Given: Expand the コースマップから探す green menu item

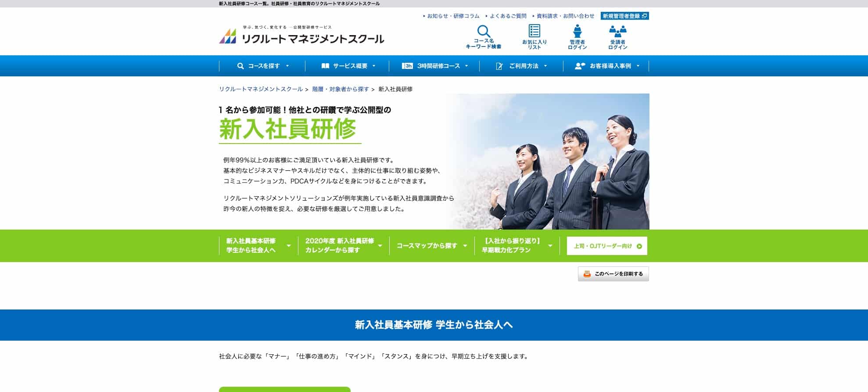Looking at the screenshot, I should pos(431,246).
